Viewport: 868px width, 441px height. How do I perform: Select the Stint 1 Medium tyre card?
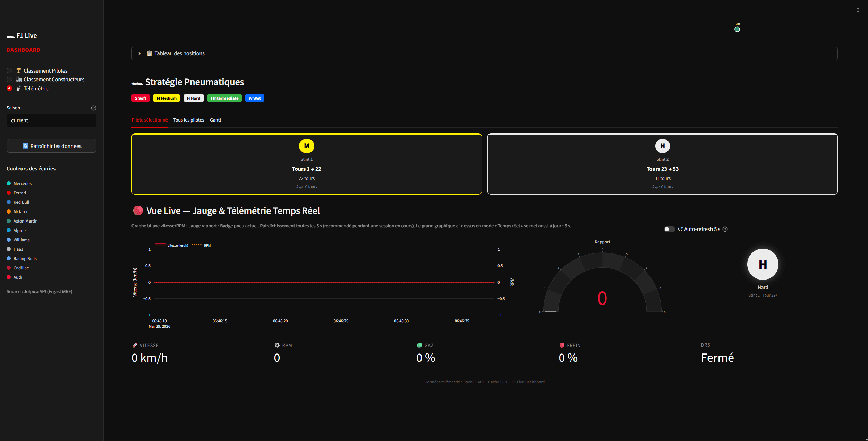[306, 164]
